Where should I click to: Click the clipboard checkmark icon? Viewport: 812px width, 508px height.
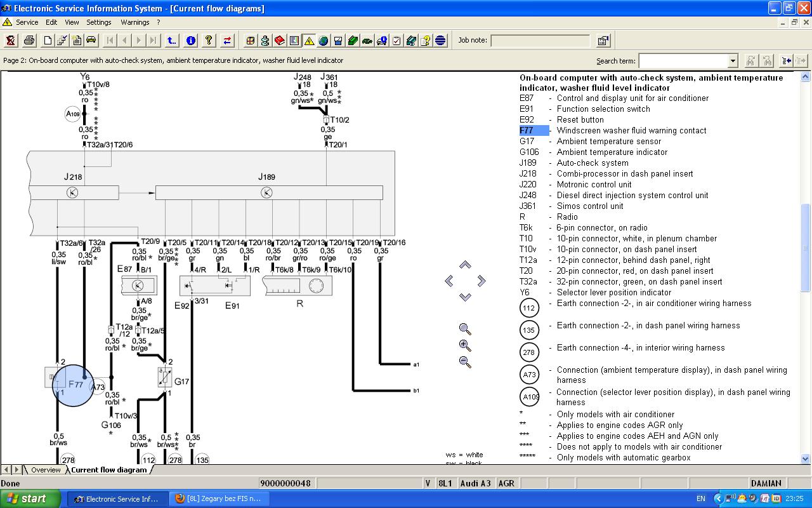pos(396,41)
